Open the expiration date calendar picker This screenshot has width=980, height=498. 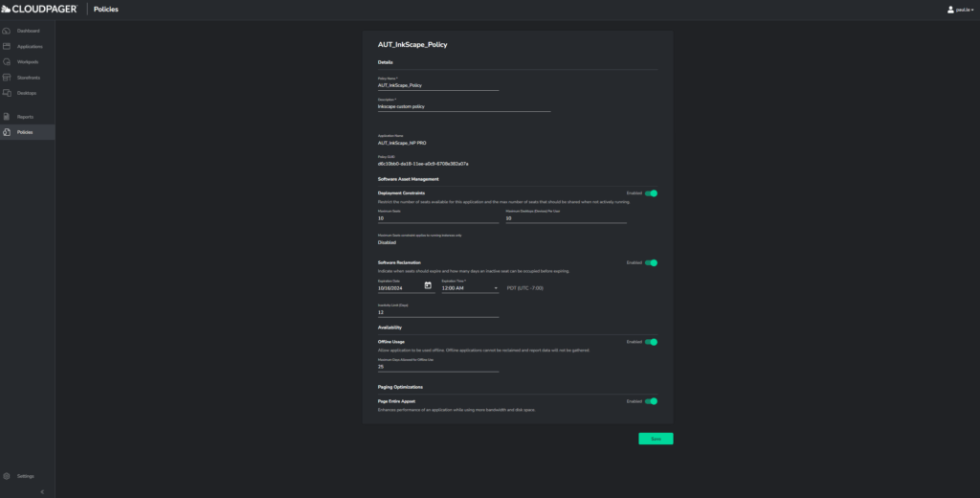[x=428, y=285]
